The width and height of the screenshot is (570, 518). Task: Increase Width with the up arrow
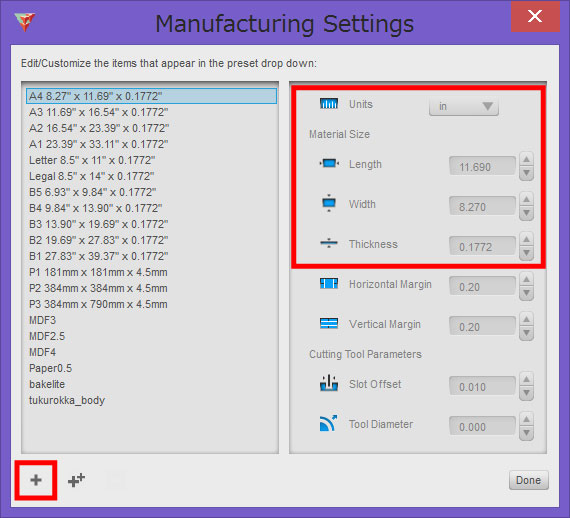[x=526, y=199]
